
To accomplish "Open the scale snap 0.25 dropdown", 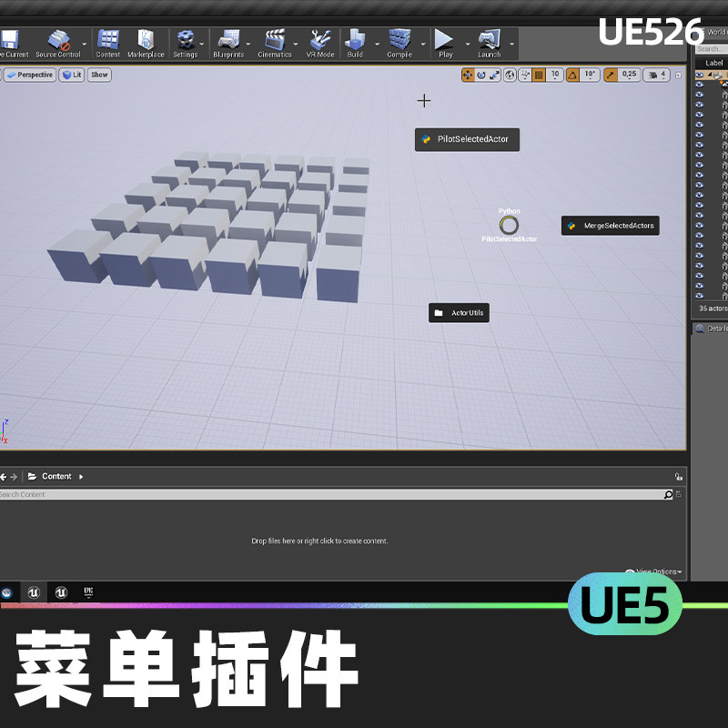I will point(629,75).
